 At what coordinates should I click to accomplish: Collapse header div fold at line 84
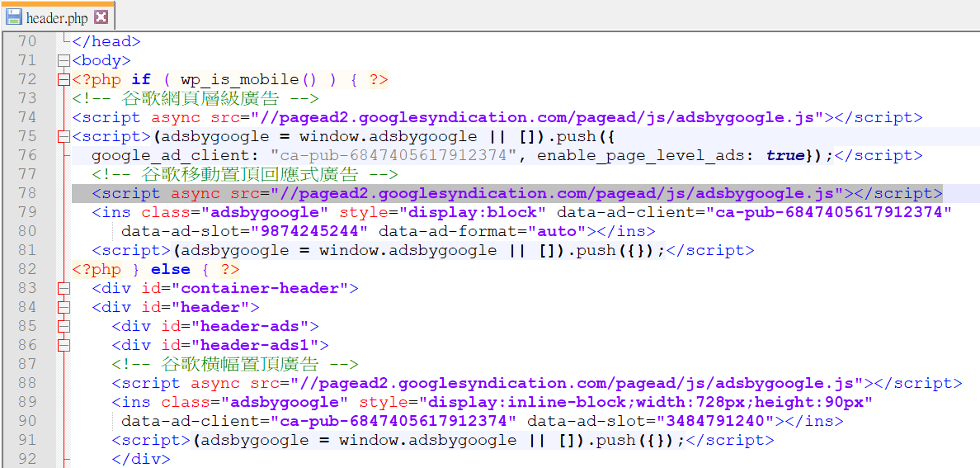(63, 307)
